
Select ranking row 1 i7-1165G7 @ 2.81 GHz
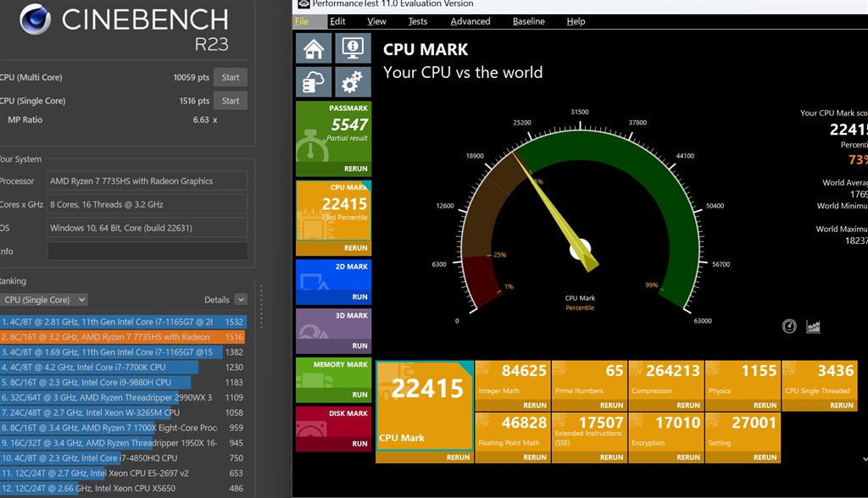(x=123, y=322)
